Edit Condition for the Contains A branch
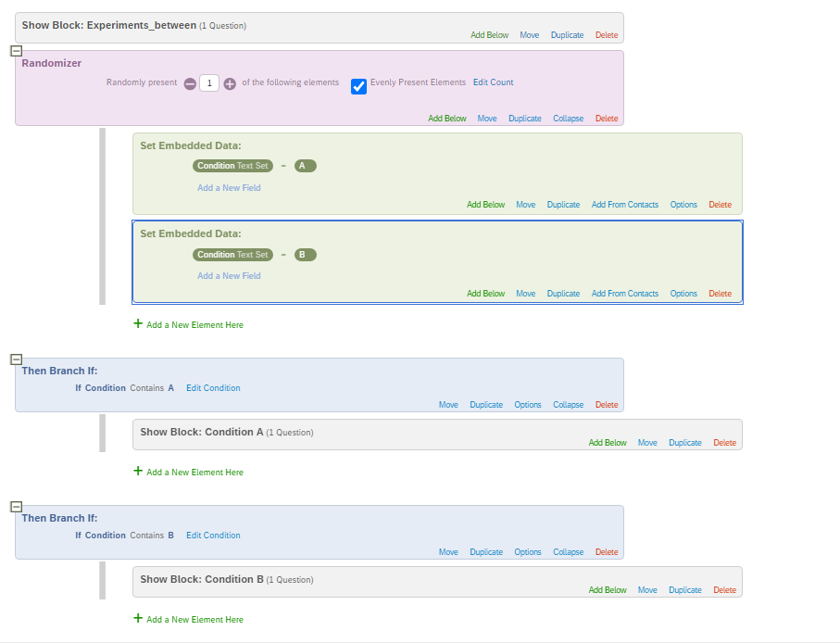The image size is (840, 643). point(213,388)
